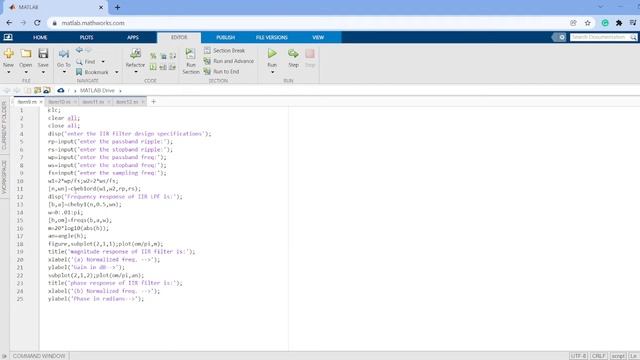640x360 pixels.
Task: Open the New dropdown arrow
Action: [9, 72]
